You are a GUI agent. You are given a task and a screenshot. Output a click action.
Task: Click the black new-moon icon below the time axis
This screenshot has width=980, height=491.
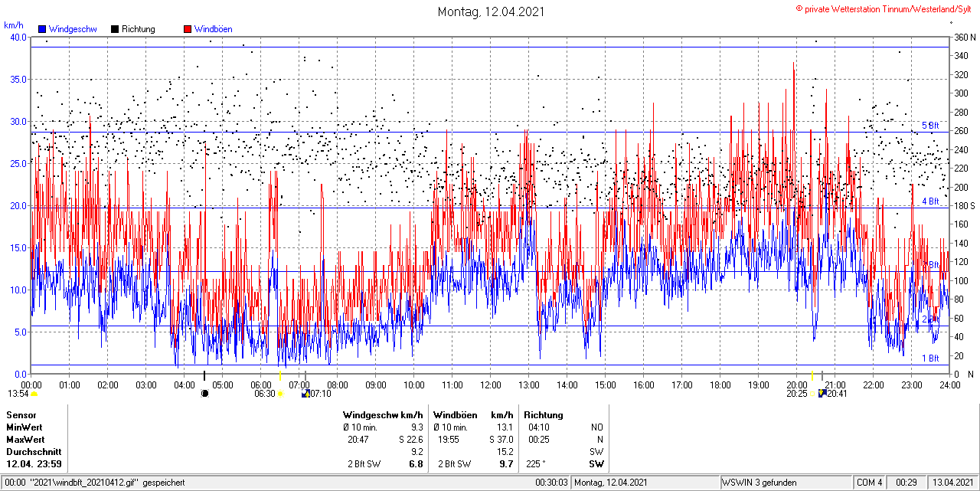click(x=204, y=394)
